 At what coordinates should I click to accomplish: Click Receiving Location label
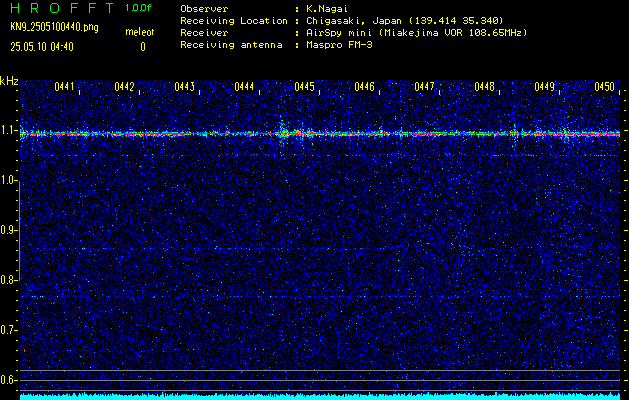(234, 21)
